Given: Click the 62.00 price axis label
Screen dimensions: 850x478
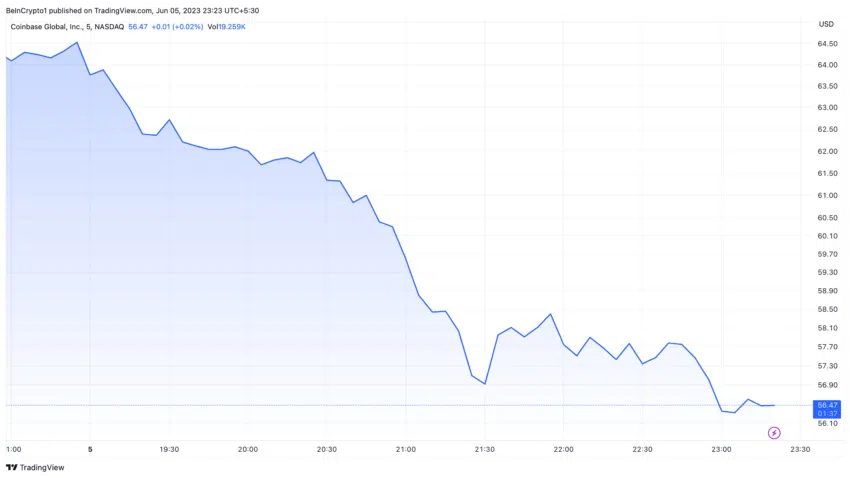Looking at the screenshot, I should pos(827,152).
